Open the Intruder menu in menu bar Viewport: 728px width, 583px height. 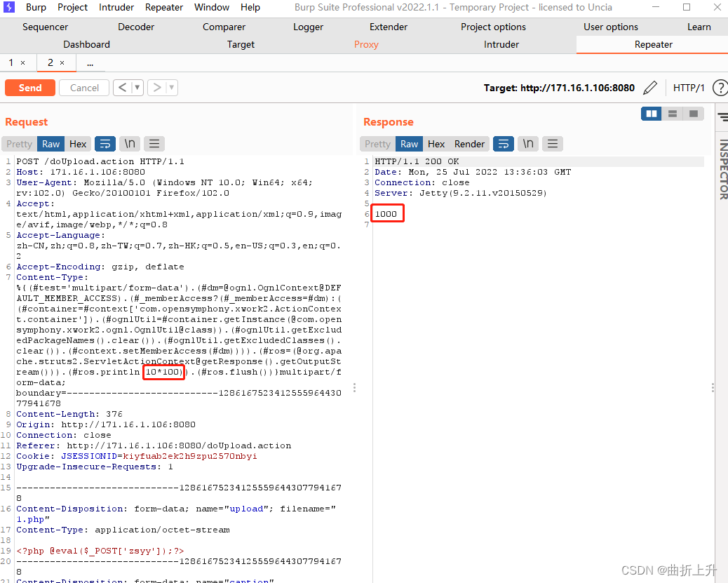pos(116,8)
